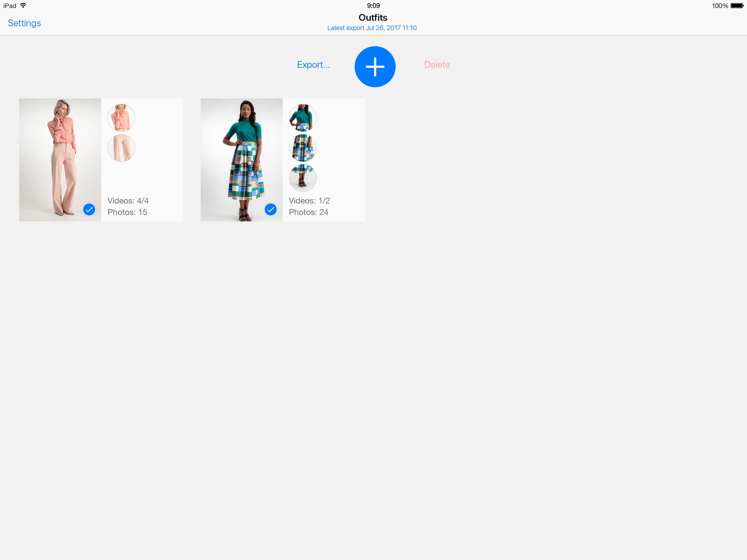Tap the blue plus add outfit button
The height and width of the screenshot is (560, 747).
tap(375, 67)
